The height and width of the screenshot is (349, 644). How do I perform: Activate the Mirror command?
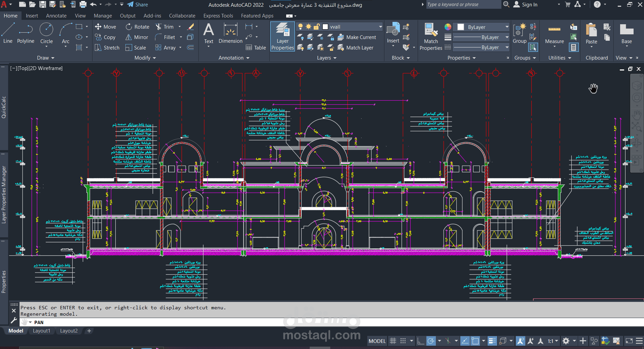tap(137, 37)
